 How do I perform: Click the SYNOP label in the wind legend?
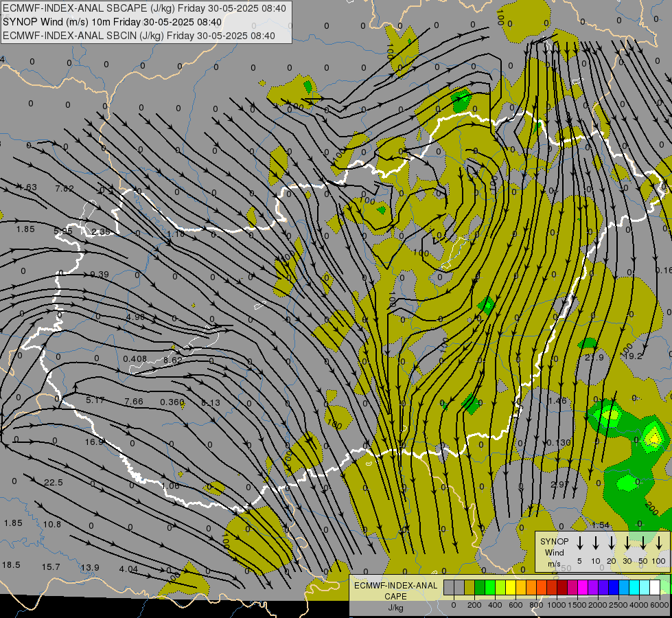pos(554,541)
